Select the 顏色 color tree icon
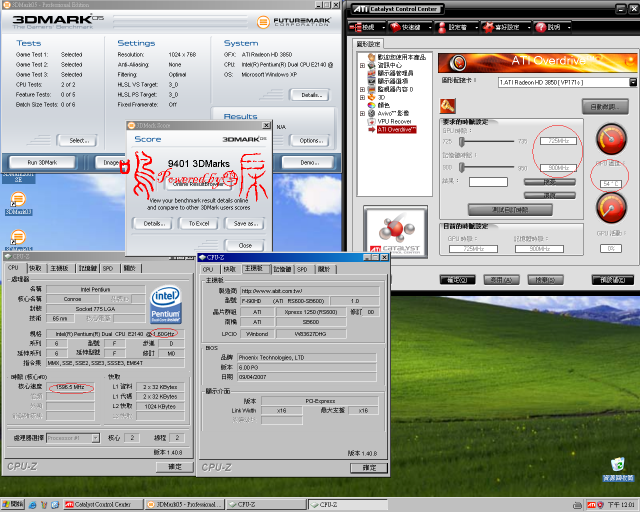Screen dimensions: 640x512 371,105
